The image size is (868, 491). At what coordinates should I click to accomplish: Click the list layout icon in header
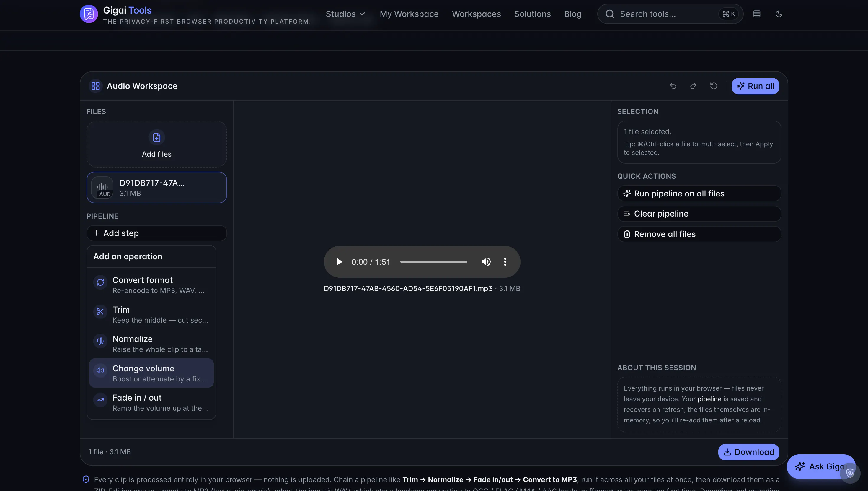[x=757, y=14]
